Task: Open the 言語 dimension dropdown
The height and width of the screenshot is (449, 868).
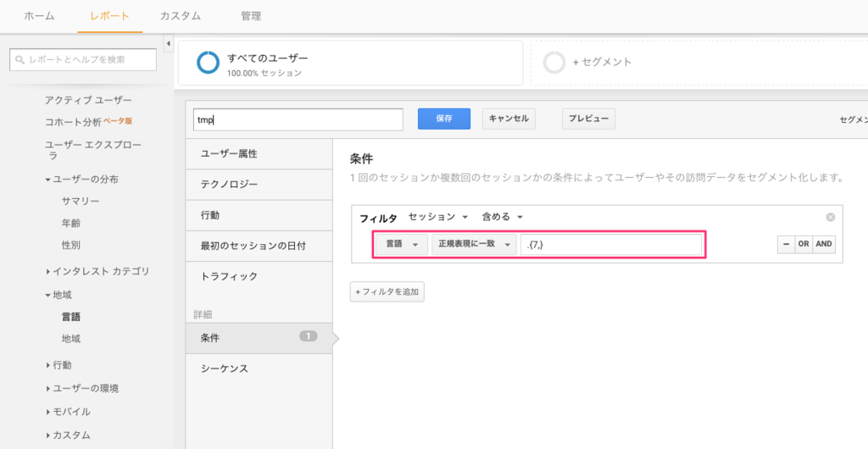Action: point(401,244)
